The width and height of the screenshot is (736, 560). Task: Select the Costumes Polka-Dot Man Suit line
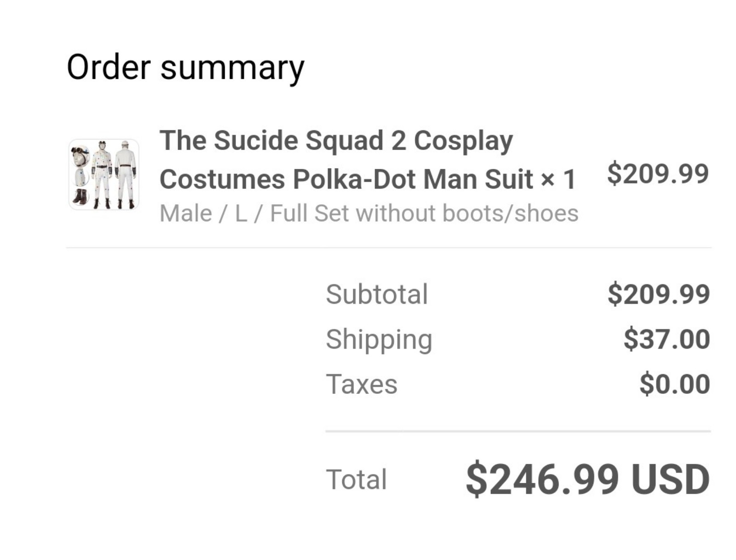[x=346, y=179]
